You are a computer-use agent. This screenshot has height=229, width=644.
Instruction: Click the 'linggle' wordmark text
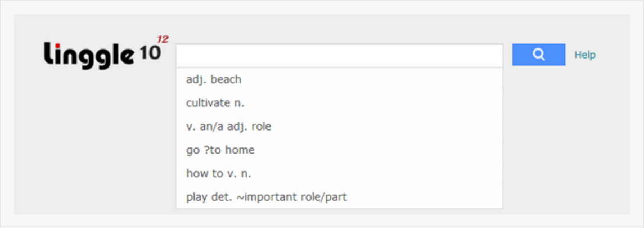tap(89, 55)
